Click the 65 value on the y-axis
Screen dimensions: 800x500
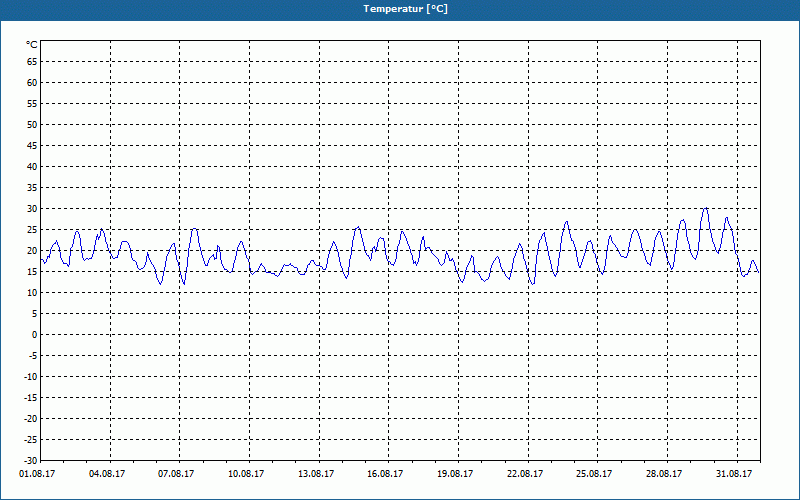click(31, 61)
